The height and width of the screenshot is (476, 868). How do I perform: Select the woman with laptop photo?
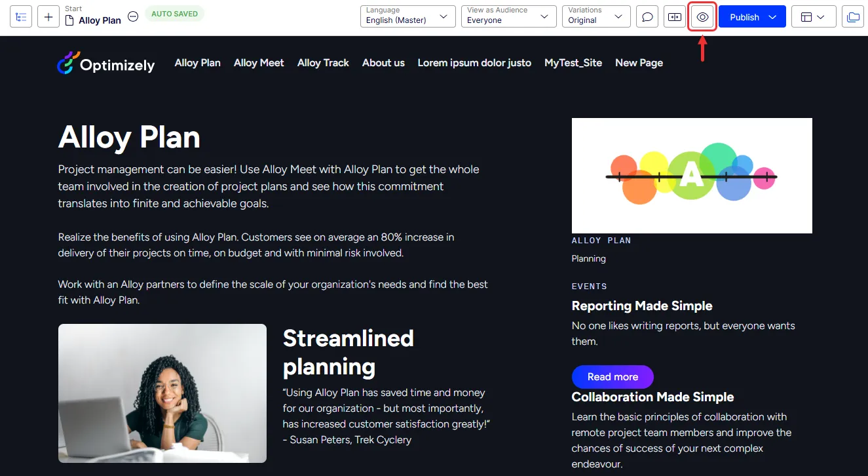point(162,393)
